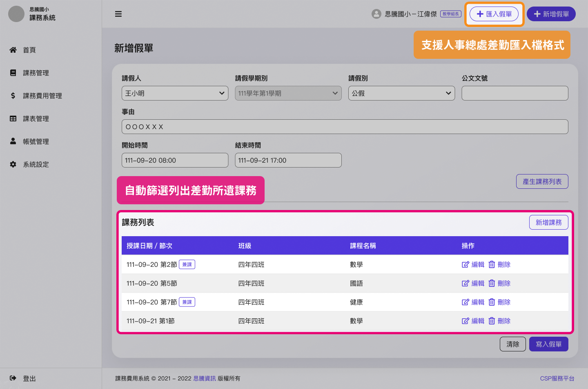The height and width of the screenshot is (389, 588).
Task: Click the home icon in sidebar
Action: point(13,50)
